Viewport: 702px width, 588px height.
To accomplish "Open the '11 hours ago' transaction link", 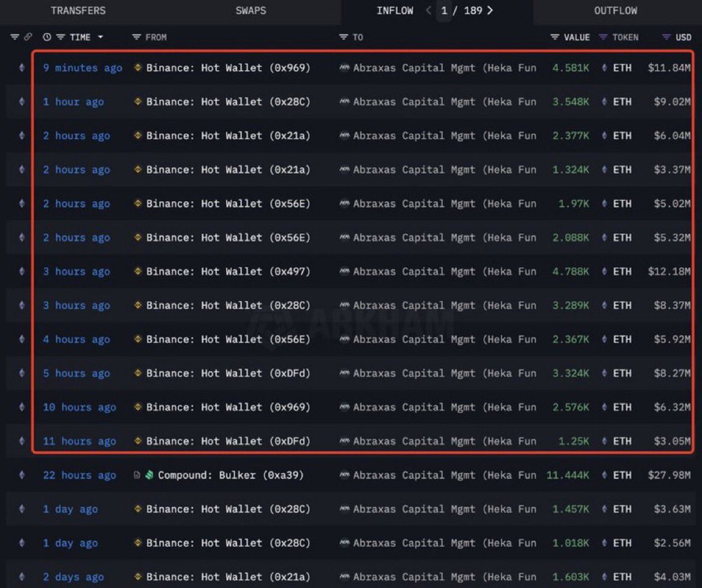I will (79, 442).
